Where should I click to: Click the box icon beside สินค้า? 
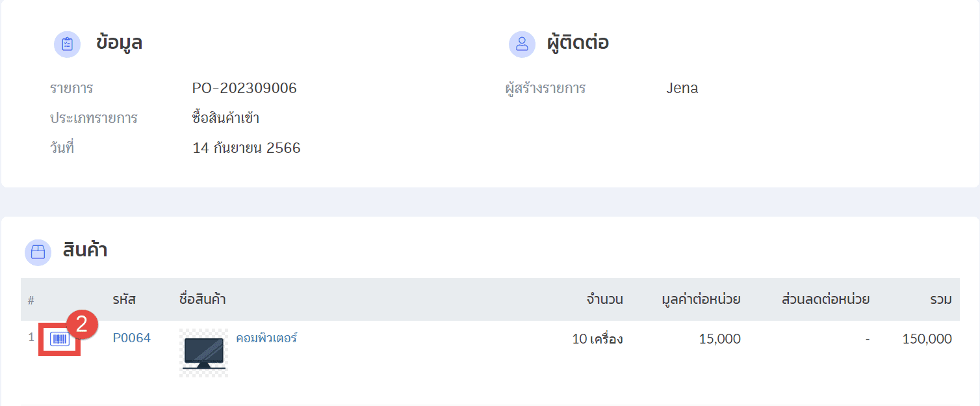point(38,252)
